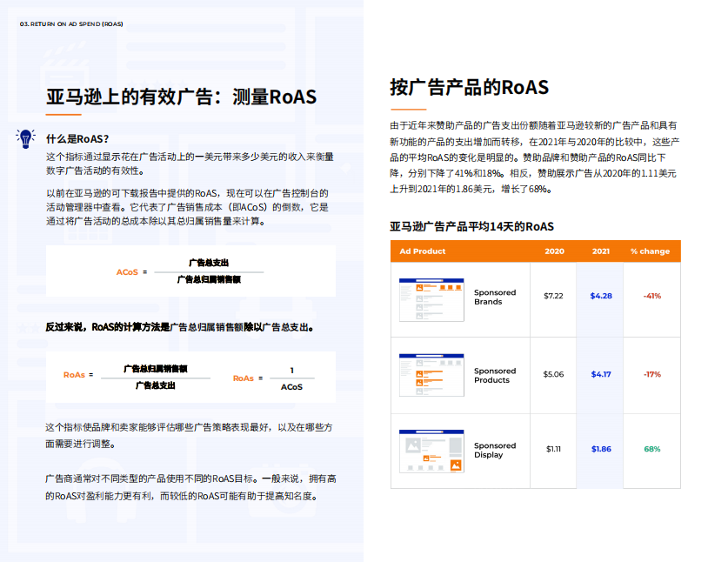
Task: Expand the % change column header
Action: coord(651,251)
